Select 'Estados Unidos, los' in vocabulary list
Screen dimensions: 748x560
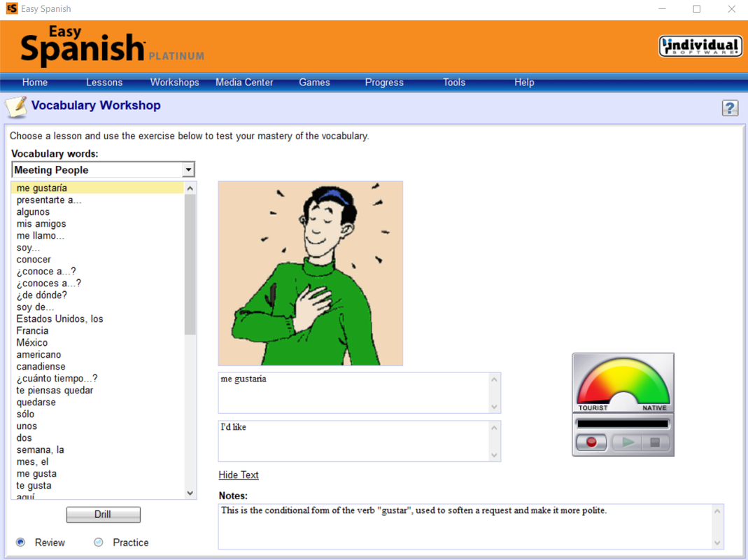pos(97,319)
